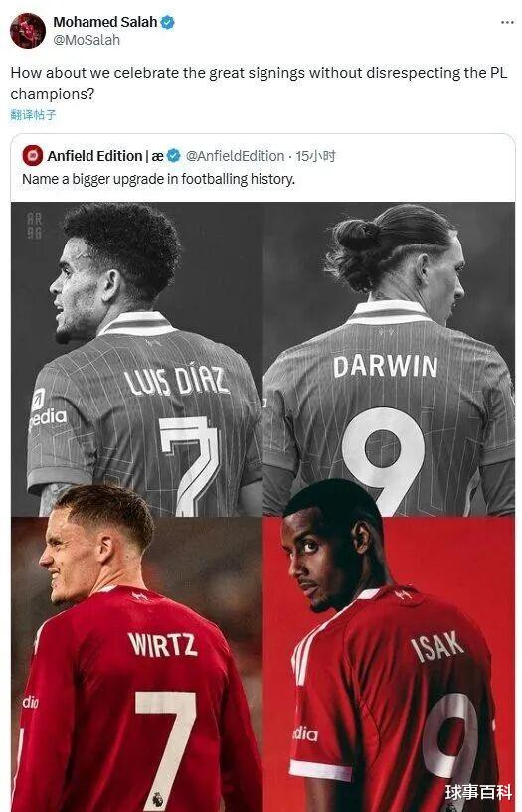Click the verified badge next to Mohamed Salah
This screenshot has width=522, height=812.
[167, 22]
